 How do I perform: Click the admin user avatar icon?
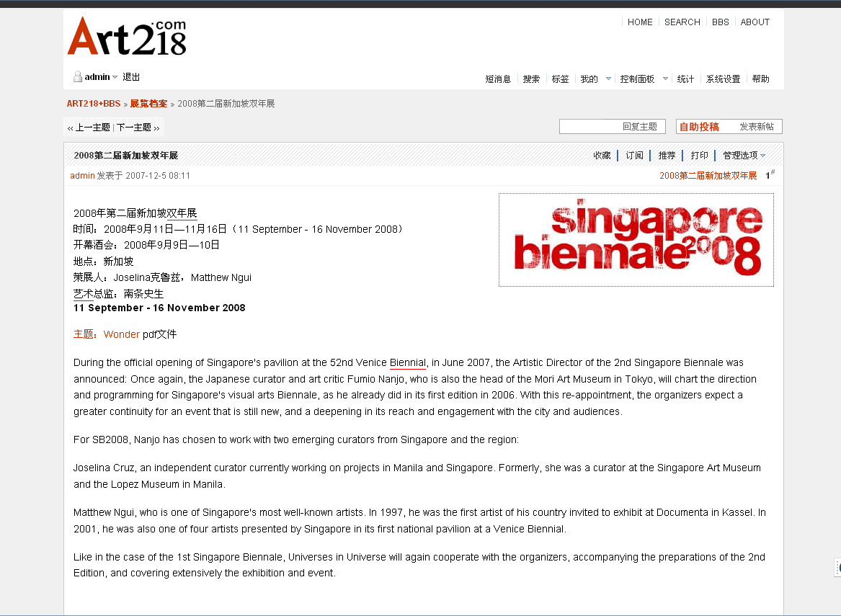point(78,76)
